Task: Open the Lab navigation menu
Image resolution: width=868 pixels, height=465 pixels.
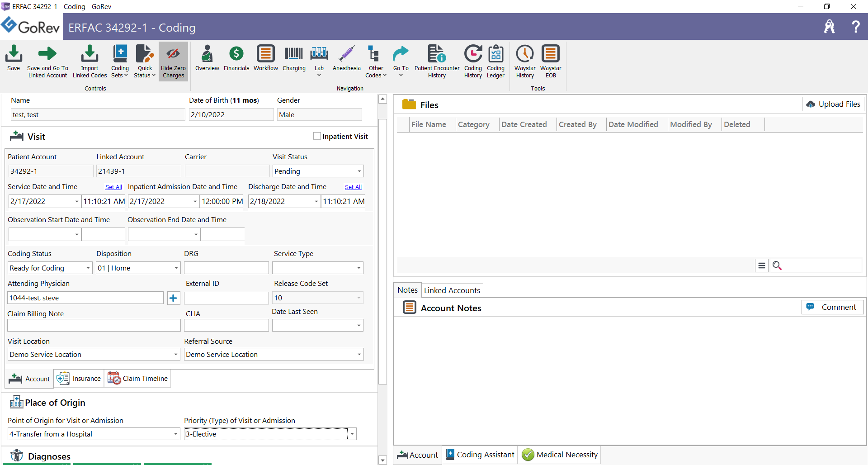Action: [319, 61]
